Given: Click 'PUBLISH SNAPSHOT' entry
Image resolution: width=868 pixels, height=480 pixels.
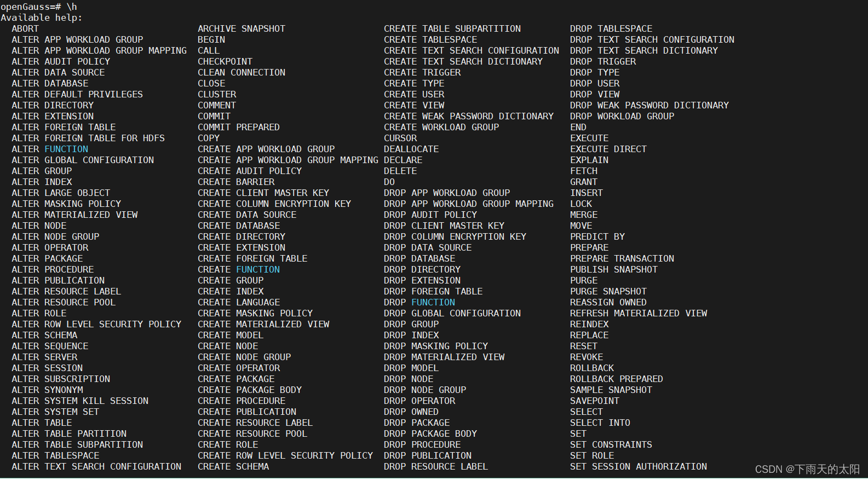Looking at the screenshot, I should [614, 269].
